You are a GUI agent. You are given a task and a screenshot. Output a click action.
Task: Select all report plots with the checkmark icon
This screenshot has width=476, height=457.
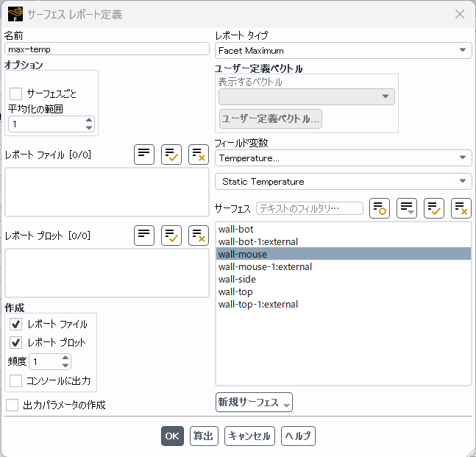pyautogui.click(x=171, y=235)
